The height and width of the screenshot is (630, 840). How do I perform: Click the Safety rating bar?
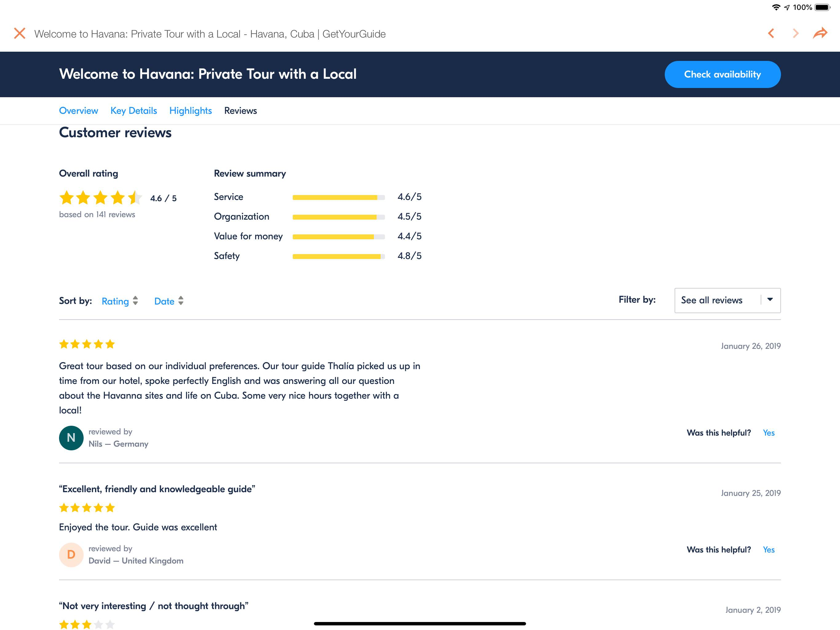point(338,257)
